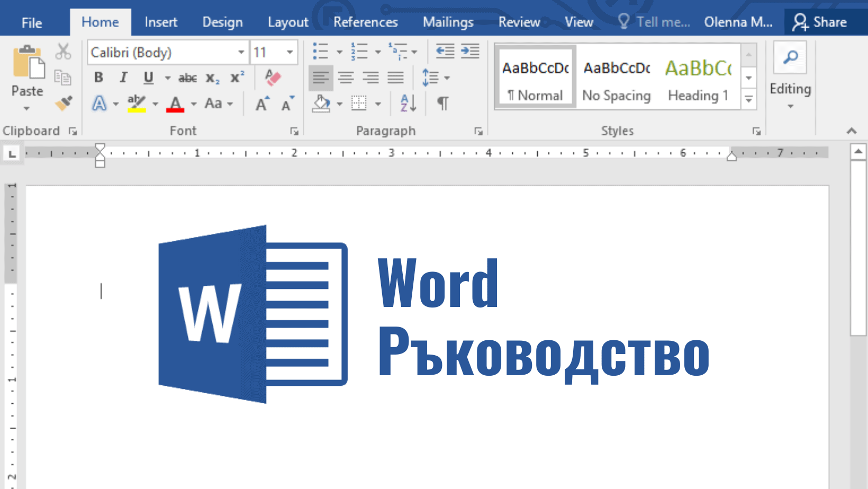Justify the paragraph text

pos(395,78)
